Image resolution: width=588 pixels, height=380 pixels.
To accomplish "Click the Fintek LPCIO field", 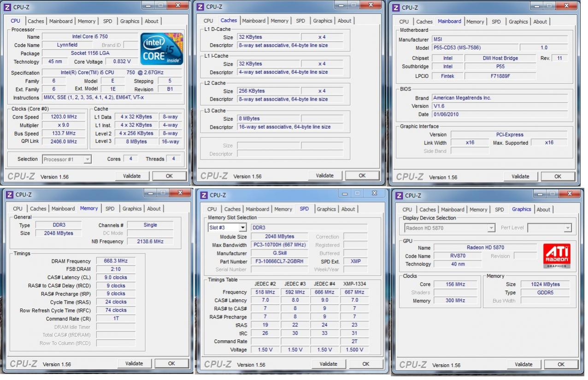I will pyautogui.click(x=447, y=76).
